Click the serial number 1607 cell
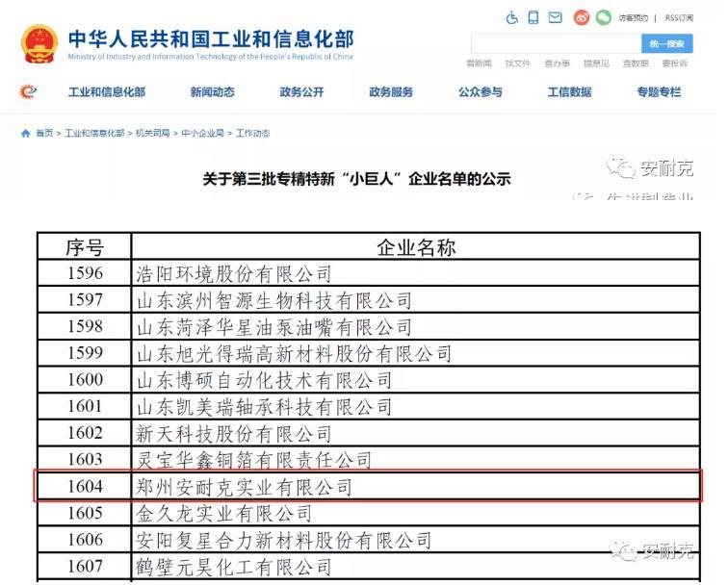This screenshot has width=728, height=585. [x=85, y=567]
